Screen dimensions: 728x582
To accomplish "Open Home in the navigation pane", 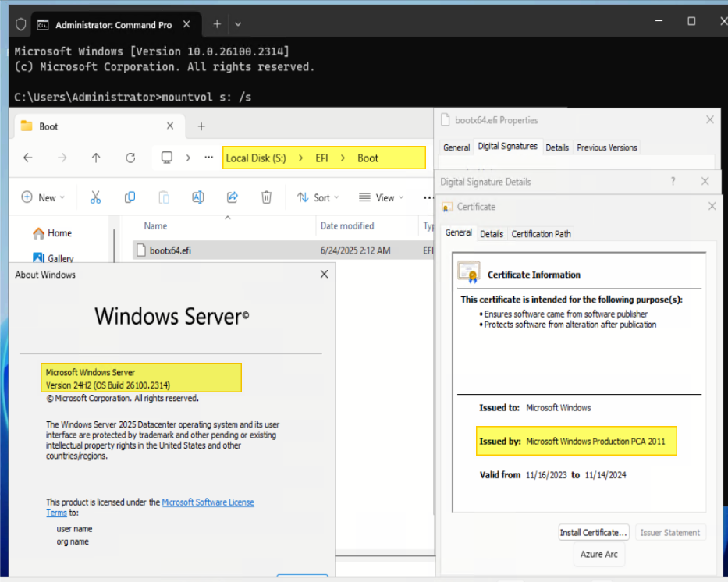I will pyautogui.click(x=59, y=232).
